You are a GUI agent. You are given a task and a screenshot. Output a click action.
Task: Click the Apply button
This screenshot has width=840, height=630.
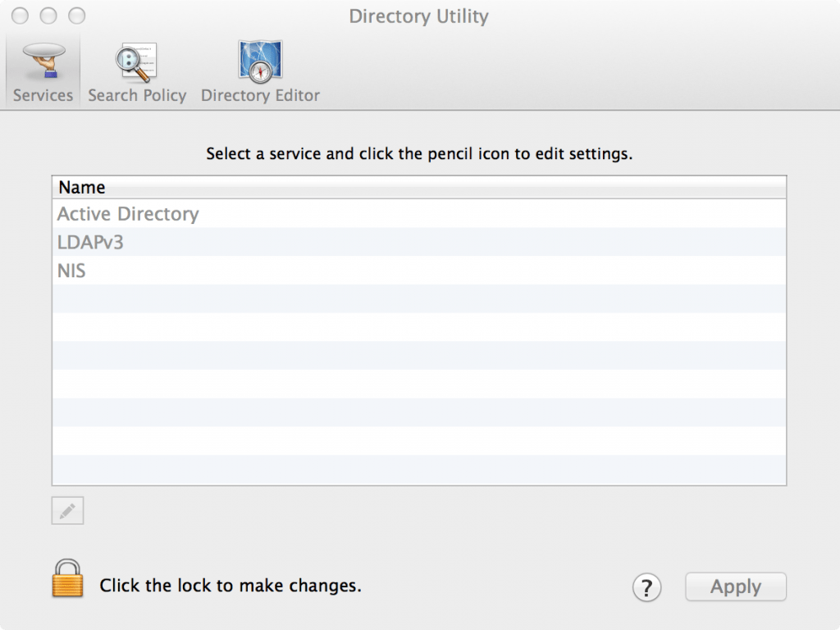(x=736, y=587)
